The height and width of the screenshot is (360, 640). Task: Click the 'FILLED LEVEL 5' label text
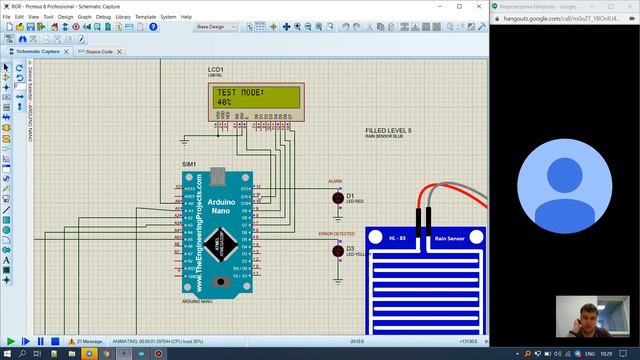388,131
